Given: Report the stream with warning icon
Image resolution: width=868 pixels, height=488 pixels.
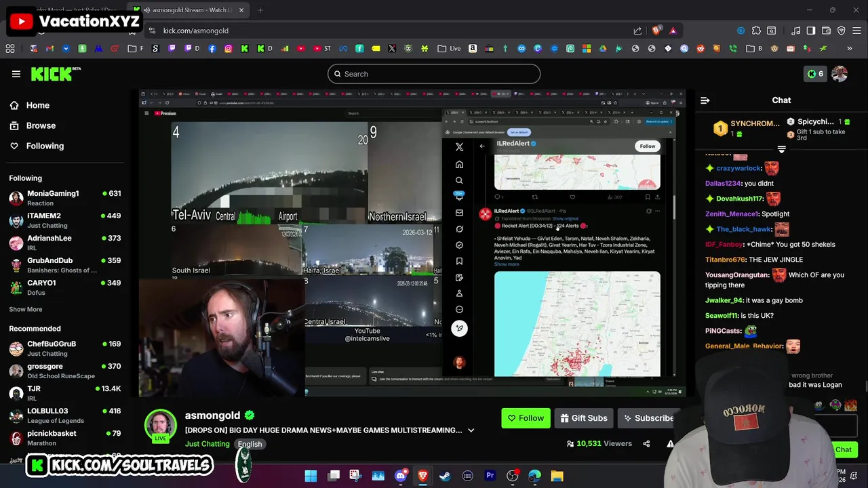Looking at the screenshot, I should tap(670, 444).
